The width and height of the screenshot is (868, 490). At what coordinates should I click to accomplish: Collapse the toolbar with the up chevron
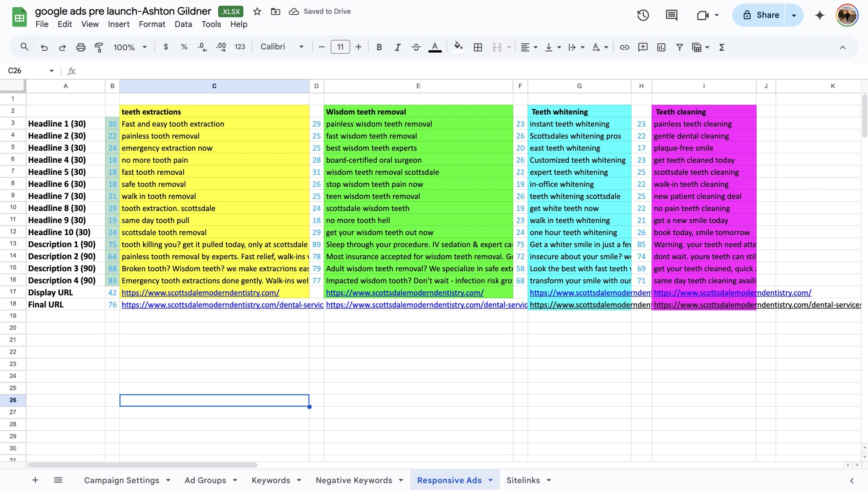(843, 47)
